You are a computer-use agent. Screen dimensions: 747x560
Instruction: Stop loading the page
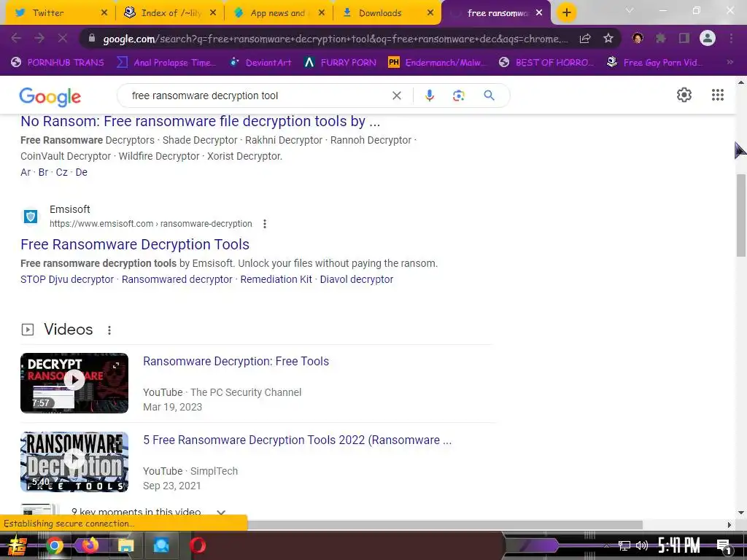pyautogui.click(x=63, y=38)
